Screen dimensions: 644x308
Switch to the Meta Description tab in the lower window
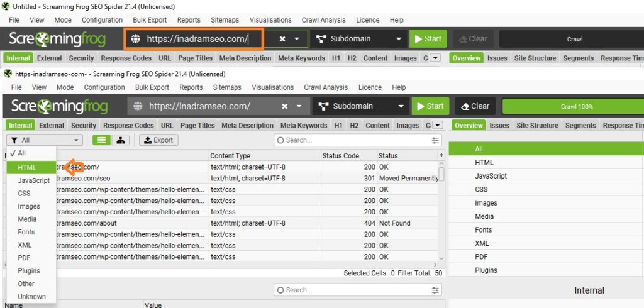[247, 126]
